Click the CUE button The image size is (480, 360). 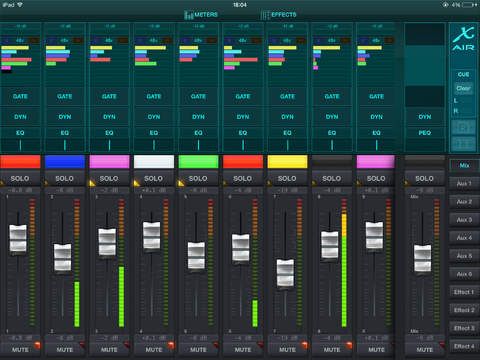pyautogui.click(x=463, y=74)
